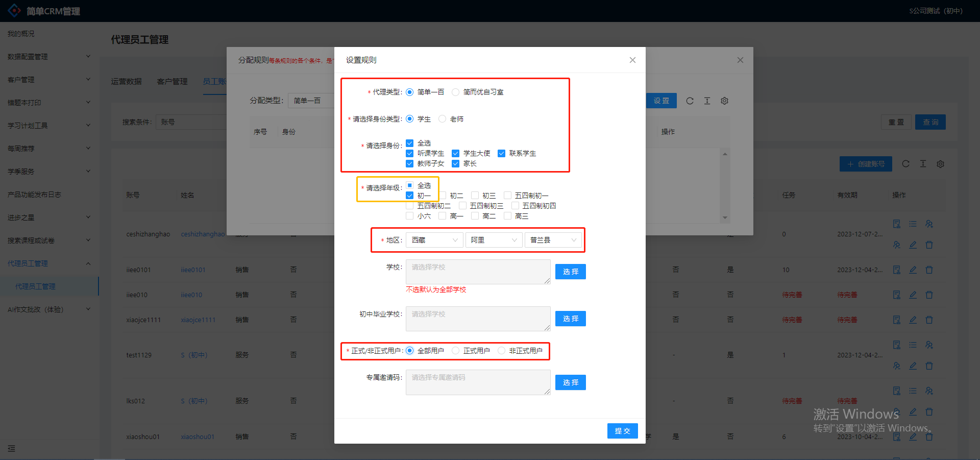Open the gear settings icon beside 设置 button

[x=724, y=101]
